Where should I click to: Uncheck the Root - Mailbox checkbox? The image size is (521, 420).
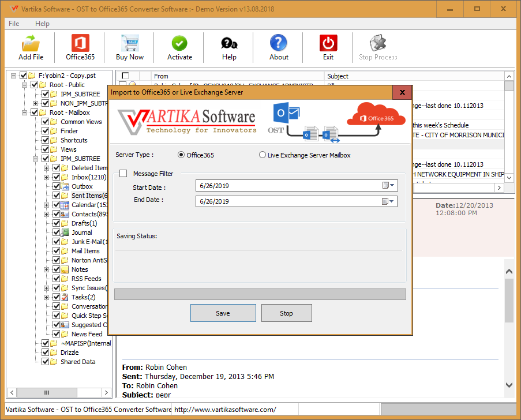(x=34, y=112)
